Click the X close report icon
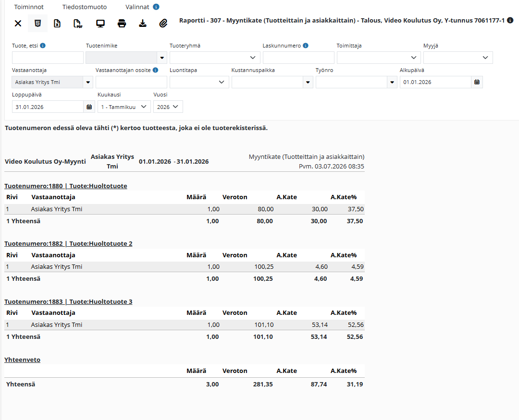 [18, 23]
